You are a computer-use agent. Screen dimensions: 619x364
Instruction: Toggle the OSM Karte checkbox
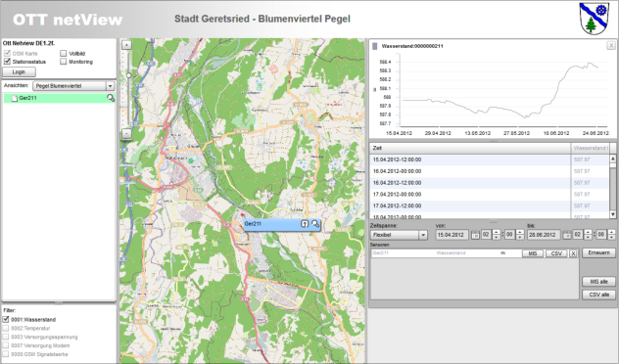(x=7, y=53)
